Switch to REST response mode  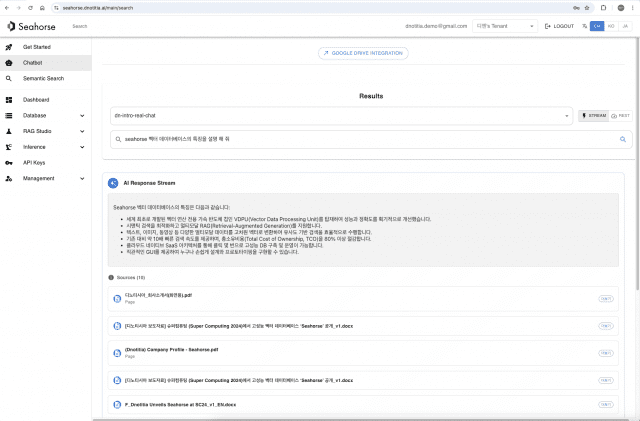pos(621,115)
